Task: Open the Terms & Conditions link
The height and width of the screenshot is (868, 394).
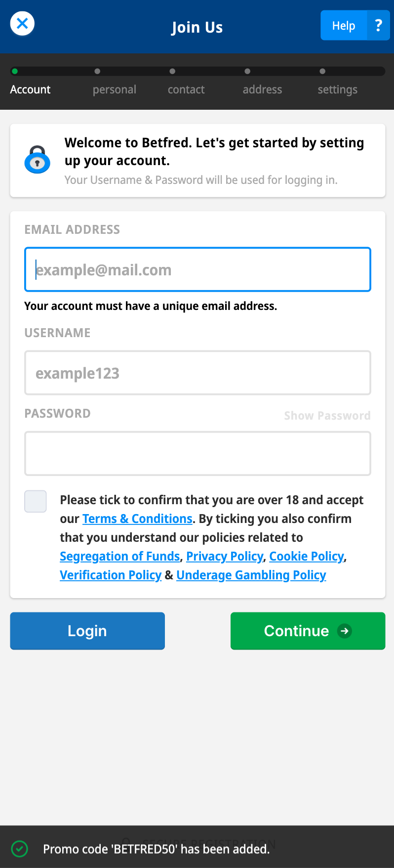Action: pyautogui.click(x=137, y=519)
